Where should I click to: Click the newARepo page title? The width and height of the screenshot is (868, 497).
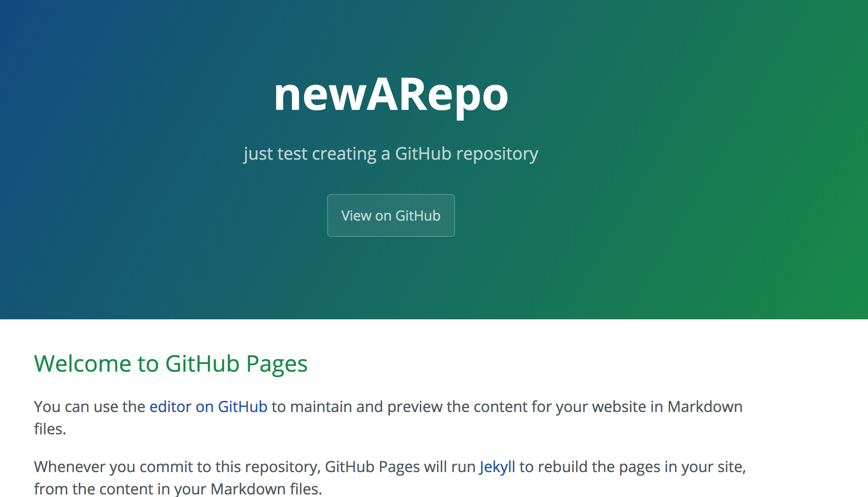391,95
